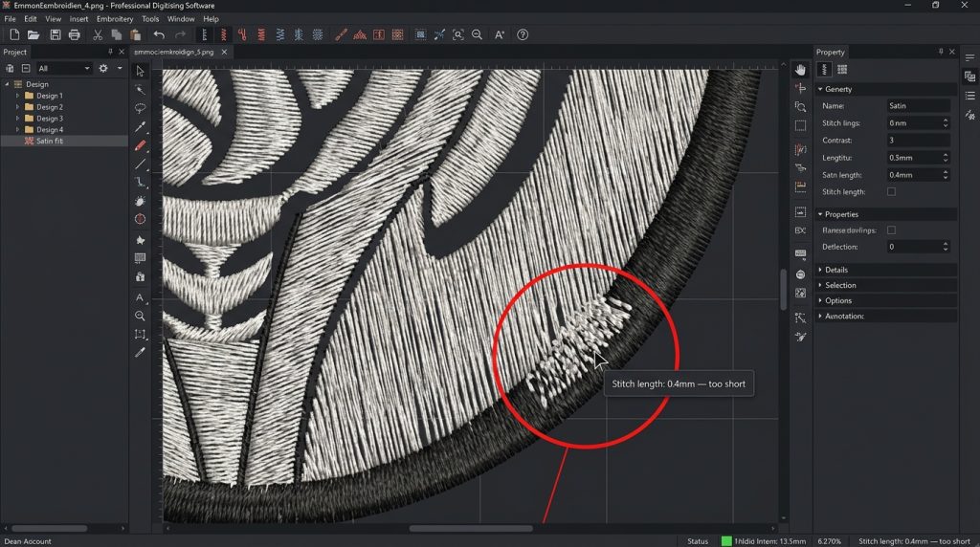Viewport: 980px width, 547px height.
Task: Click the 6.270% zoom level in status bar
Action: (830, 541)
